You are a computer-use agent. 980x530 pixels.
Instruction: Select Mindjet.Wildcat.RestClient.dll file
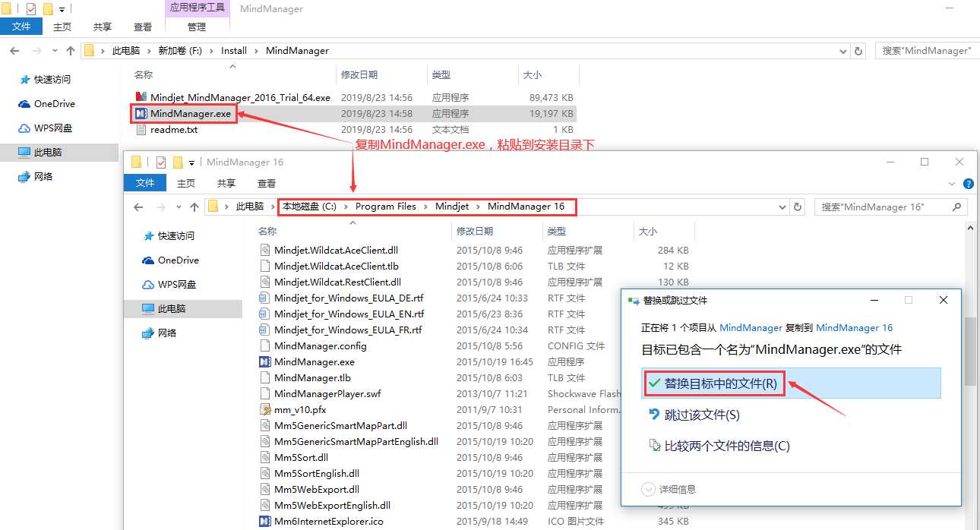(337, 282)
